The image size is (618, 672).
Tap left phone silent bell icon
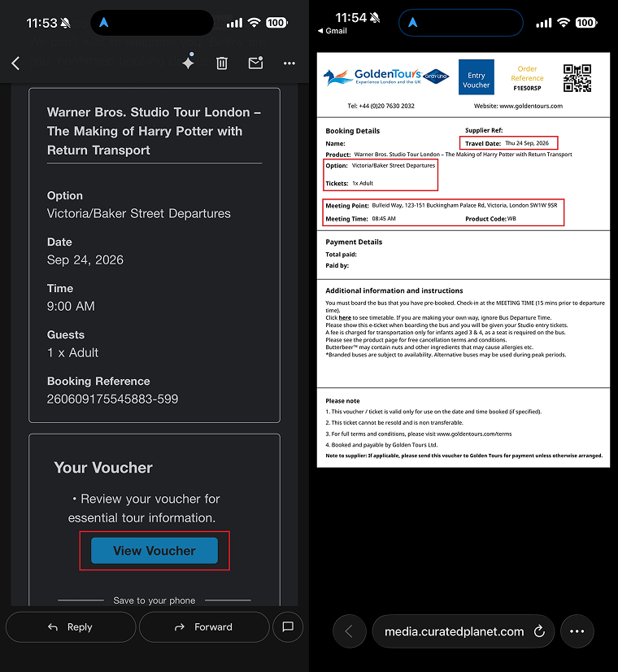66,23
